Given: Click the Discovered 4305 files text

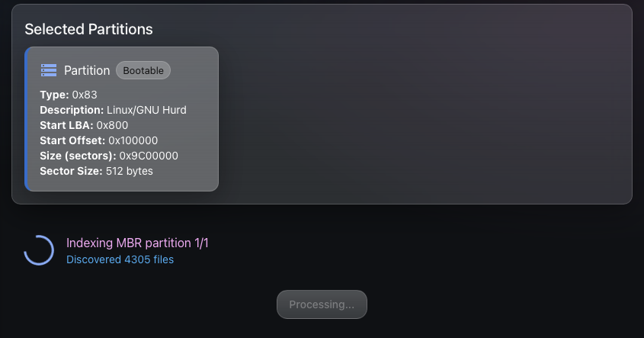Looking at the screenshot, I should [x=120, y=259].
